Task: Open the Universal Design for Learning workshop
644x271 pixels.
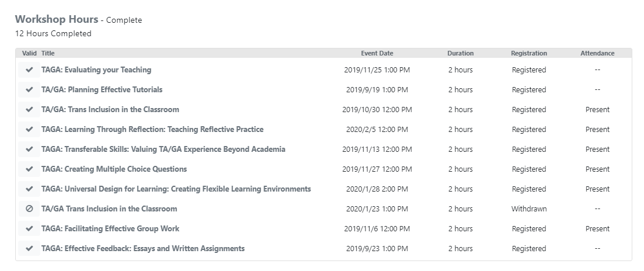Action: click(x=176, y=189)
